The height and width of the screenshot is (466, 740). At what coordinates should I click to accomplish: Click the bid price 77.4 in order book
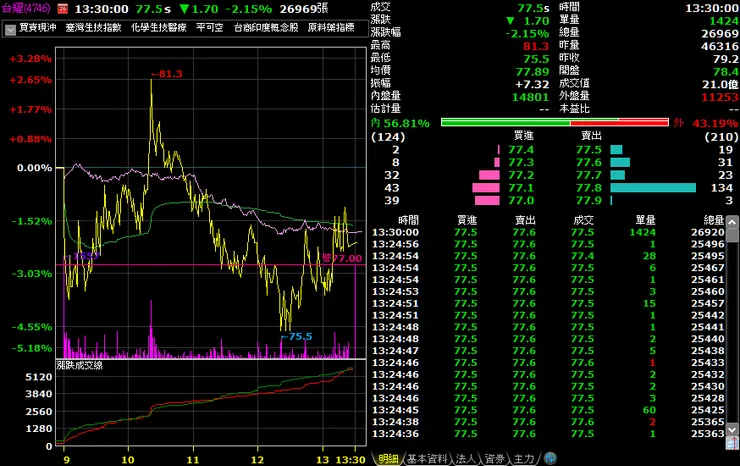[521, 150]
